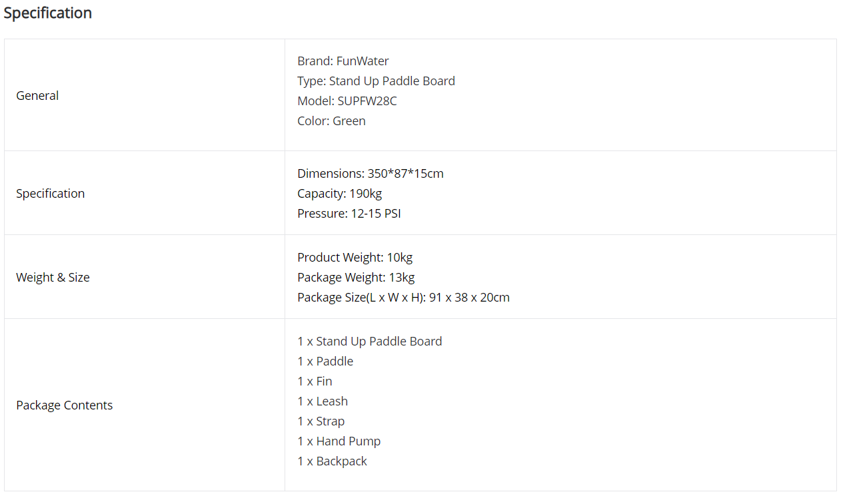Click the Package Contents row label
Image resolution: width=845 pixels, height=504 pixels.
pos(65,405)
